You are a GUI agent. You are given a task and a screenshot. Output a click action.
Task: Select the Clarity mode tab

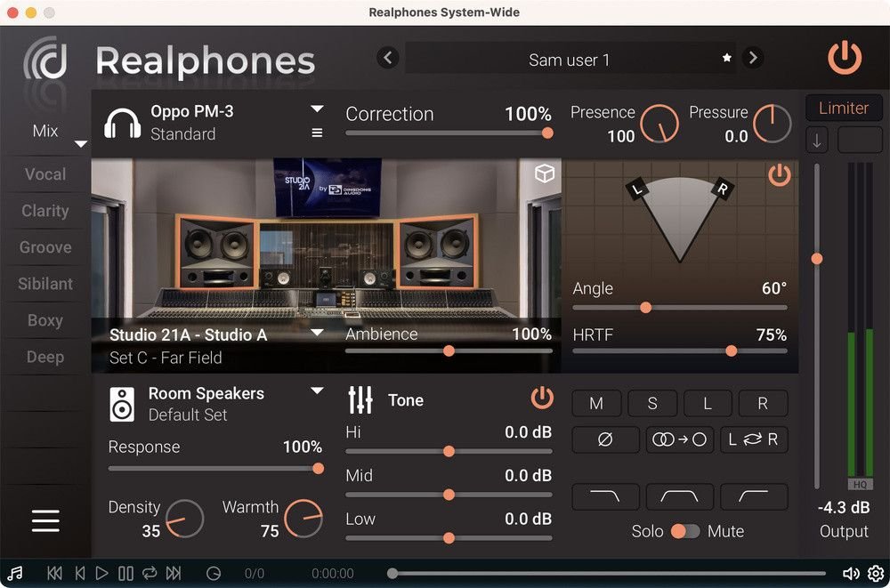coord(45,211)
